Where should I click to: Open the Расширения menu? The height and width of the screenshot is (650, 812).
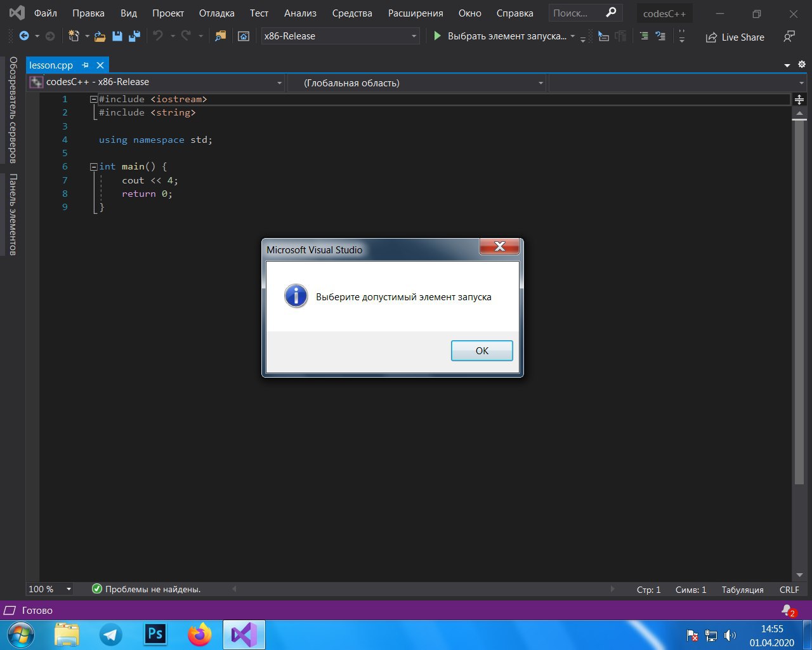tap(416, 13)
